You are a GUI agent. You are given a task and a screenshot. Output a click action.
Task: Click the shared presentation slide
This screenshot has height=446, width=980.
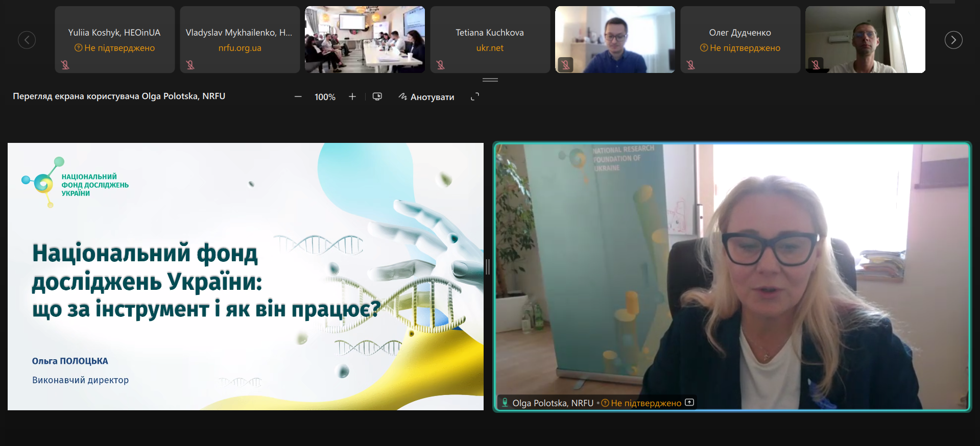click(246, 277)
